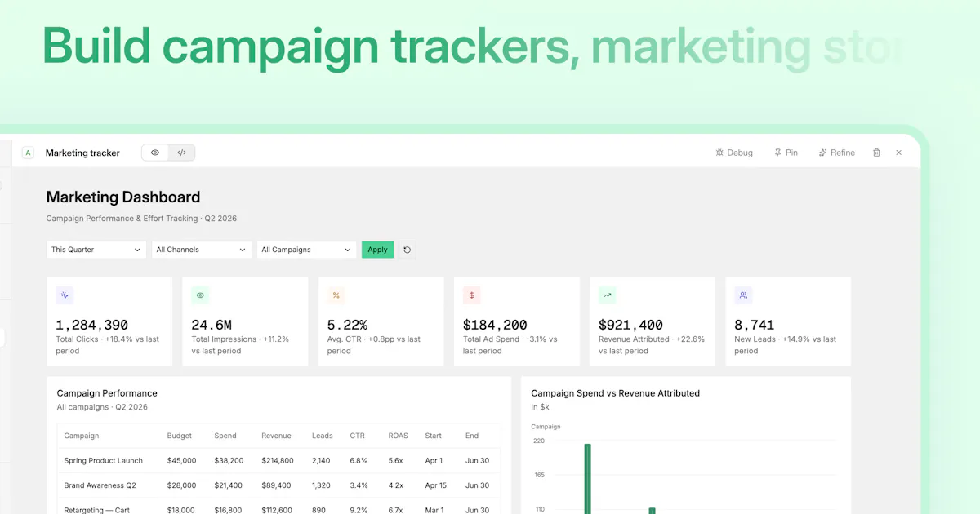Click the Campaign Spend vs Revenue Attributed title
The width and height of the screenshot is (980, 514).
pos(615,393)
